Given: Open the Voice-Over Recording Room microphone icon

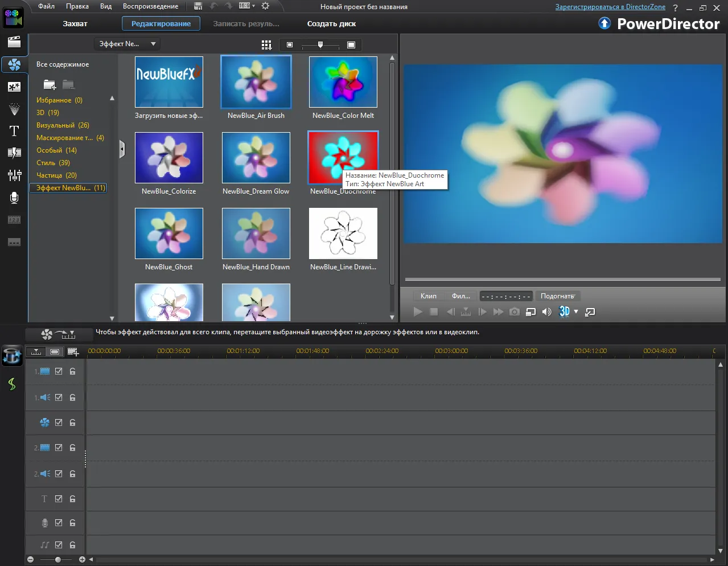Looking at the screenshot, I should point(14,198).
